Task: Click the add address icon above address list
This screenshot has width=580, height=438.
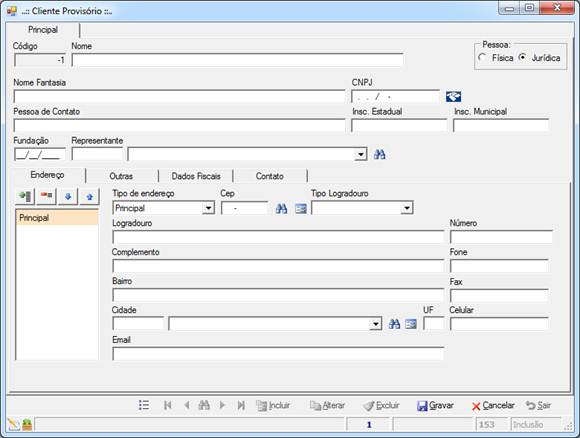Action: 25,196
